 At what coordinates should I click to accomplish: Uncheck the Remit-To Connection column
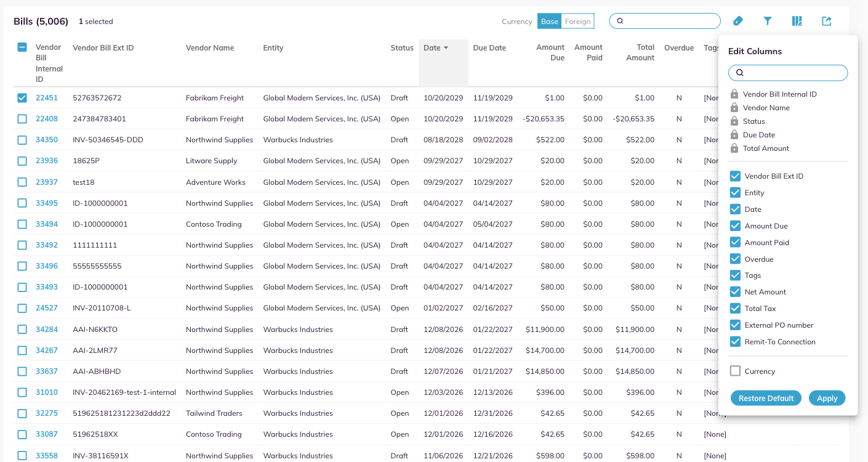pyautogui.click(x=735, y=342)
